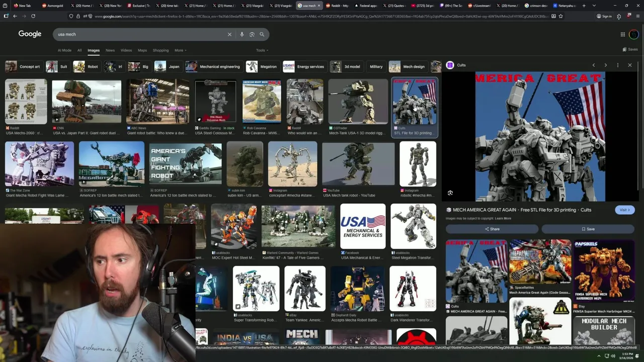
Task: Switch to the News tab
Action: tap(110, 50)
